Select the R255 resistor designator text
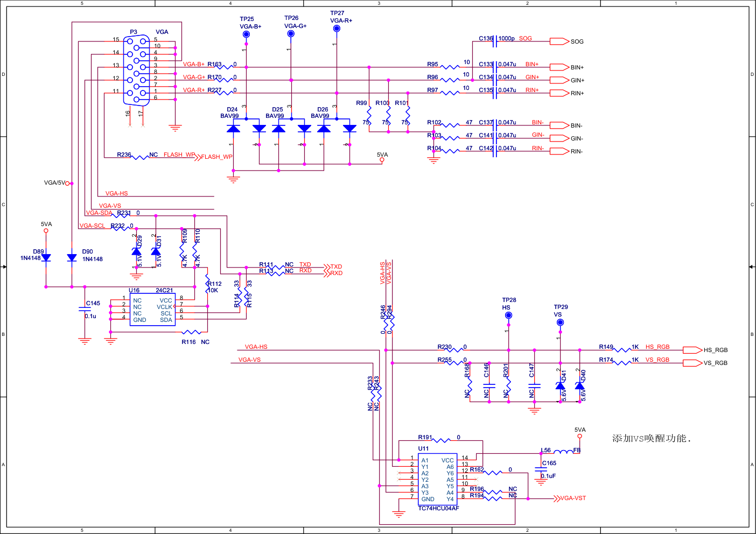756x534 pixels. [x=444, y=360]
